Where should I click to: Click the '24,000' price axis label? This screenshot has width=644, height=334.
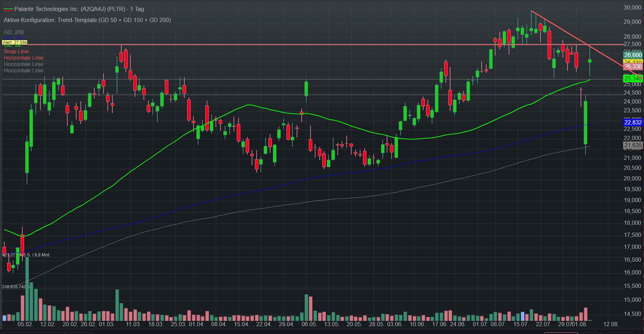[633, 101]
